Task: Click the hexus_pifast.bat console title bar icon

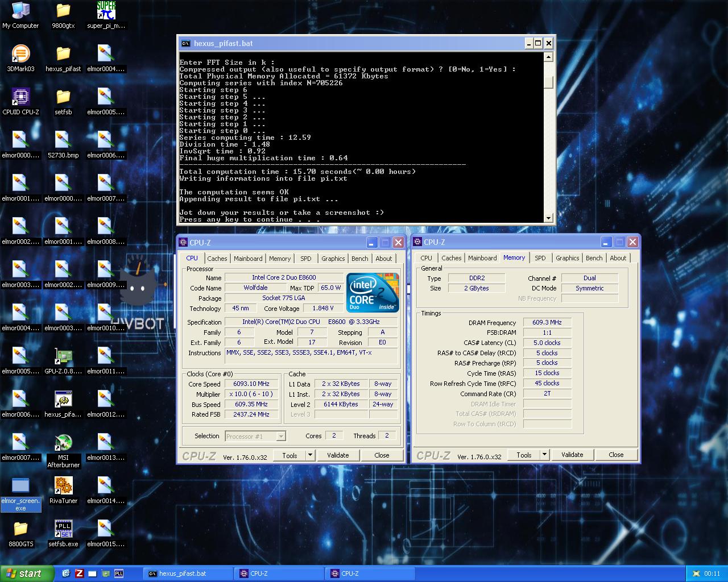Action: [185, 43]
